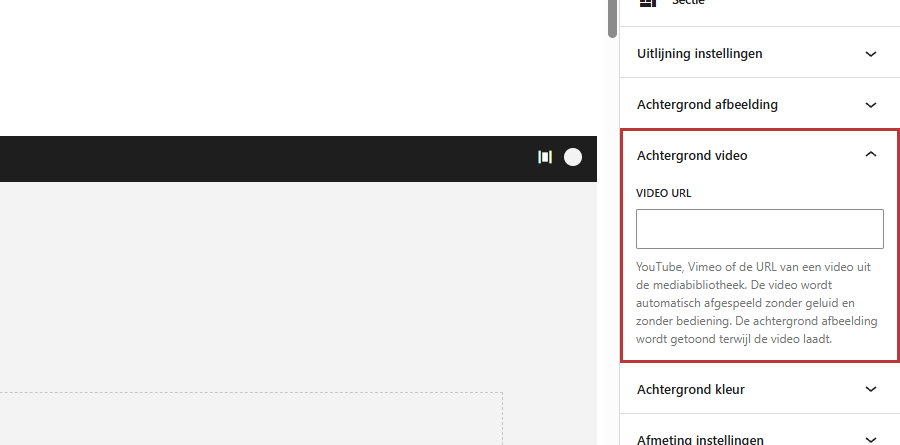Expand the Achtergrond kleur panel
The image size is (900, 445).
(x=759, y=389)
